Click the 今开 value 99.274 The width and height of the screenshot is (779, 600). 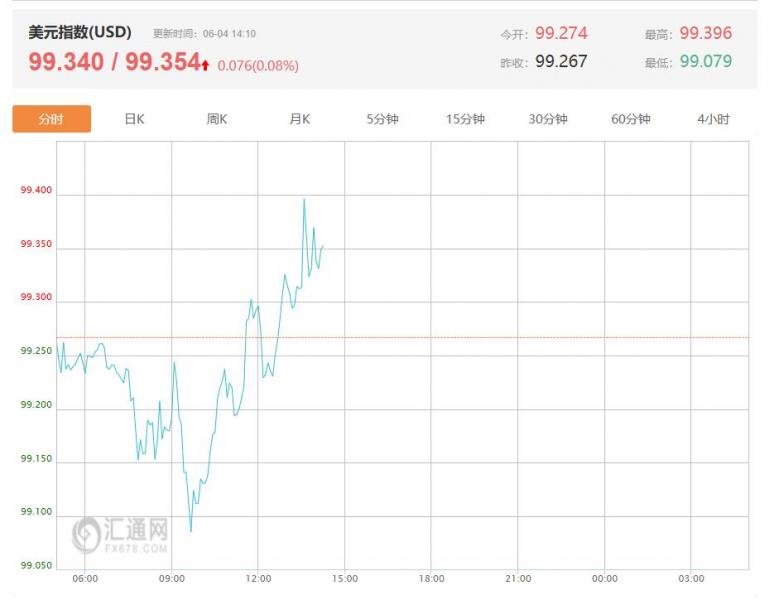pos(561,33)
